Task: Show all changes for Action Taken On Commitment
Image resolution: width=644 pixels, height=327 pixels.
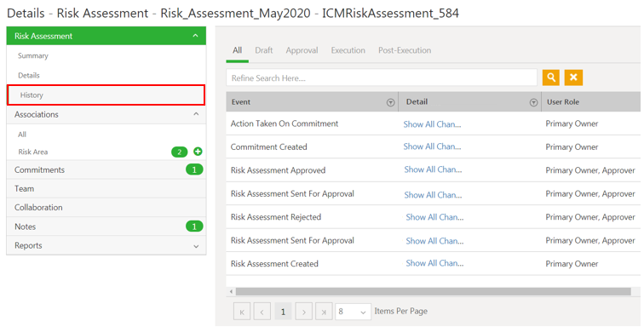Action: pyautogui.click(x=432, y=124)
